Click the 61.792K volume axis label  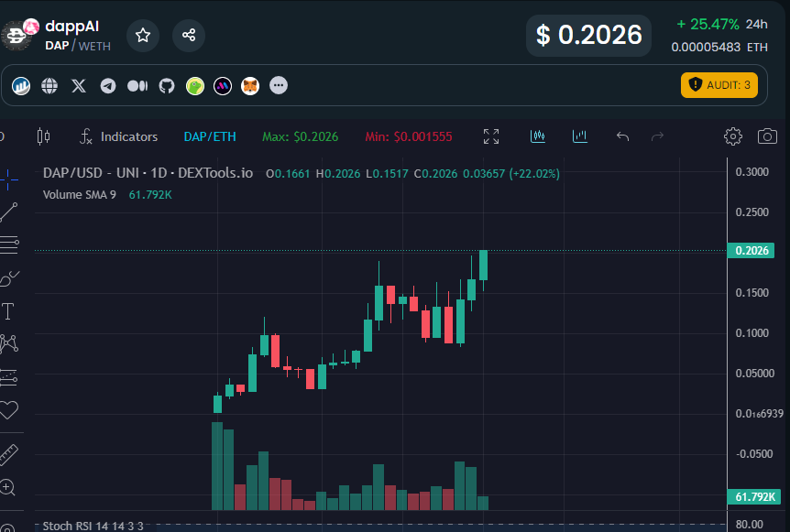pyautogui.click(x=753, y=497)
